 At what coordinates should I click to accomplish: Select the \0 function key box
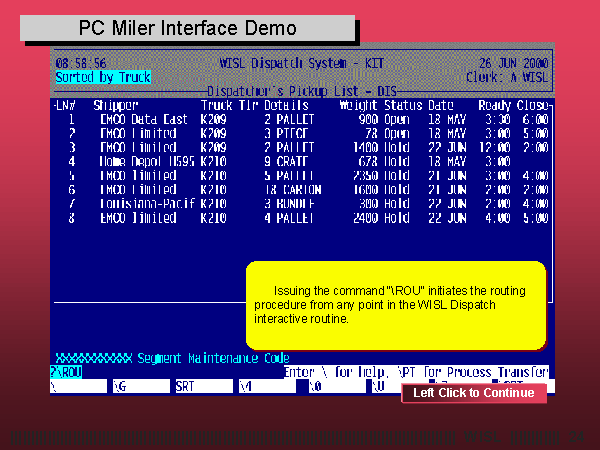(337, 386)
